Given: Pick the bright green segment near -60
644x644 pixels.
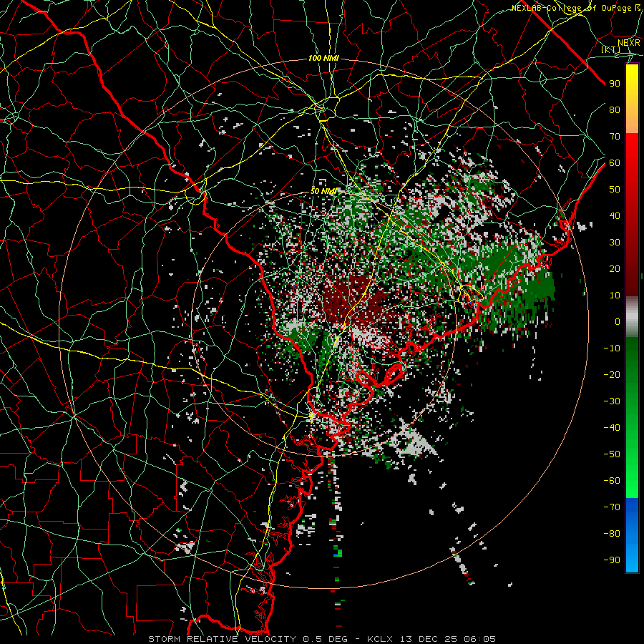Looking at the screenshot, I should click(632, 481).
